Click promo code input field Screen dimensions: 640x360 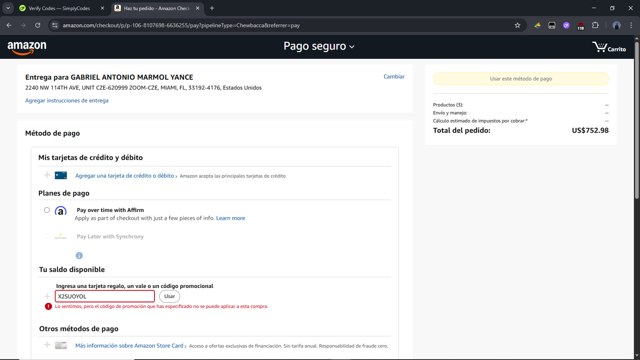point(105,296)
